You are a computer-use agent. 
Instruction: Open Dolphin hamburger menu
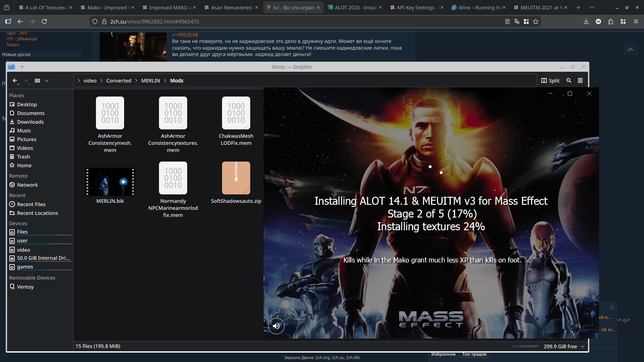(x=580, y=80)
